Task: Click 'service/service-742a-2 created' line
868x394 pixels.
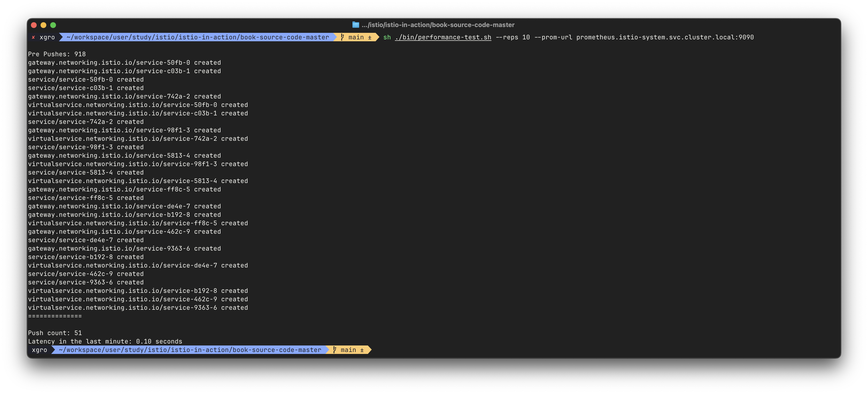Action: click(x=86, y=122)
